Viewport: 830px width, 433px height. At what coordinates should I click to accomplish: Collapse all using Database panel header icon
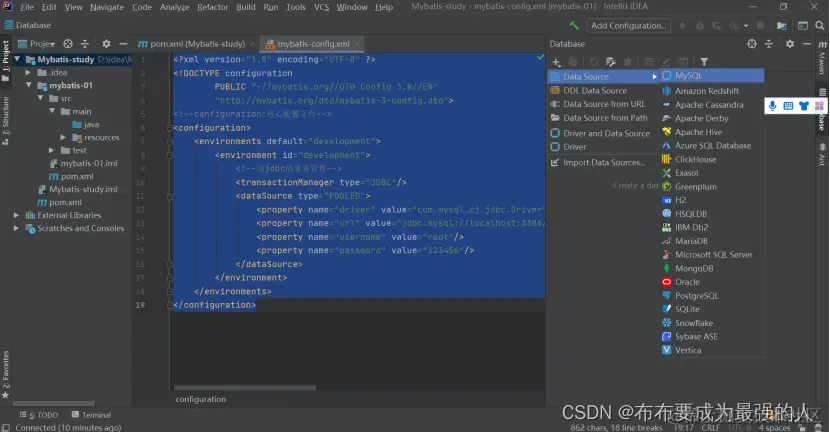tap(769, 44)
